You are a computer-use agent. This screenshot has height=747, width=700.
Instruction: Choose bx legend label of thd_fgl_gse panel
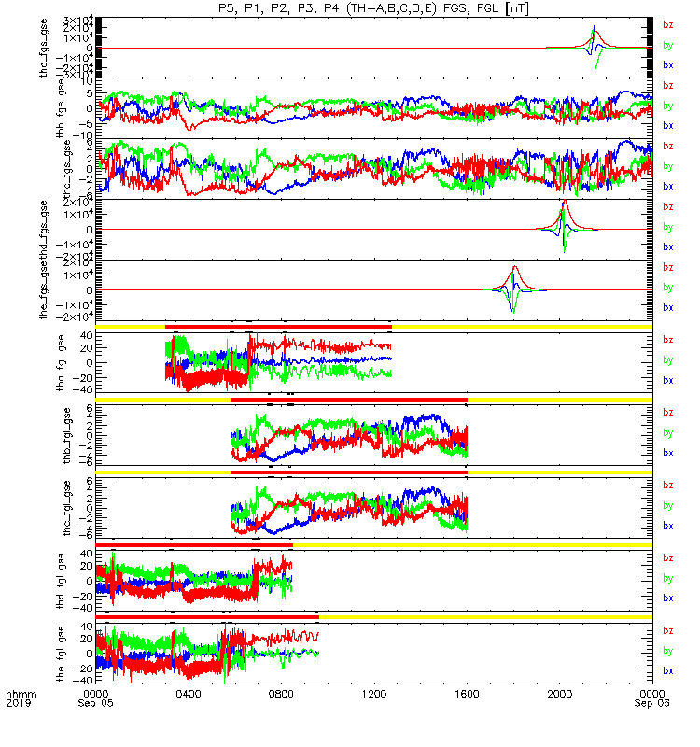[x=668, y=598]
